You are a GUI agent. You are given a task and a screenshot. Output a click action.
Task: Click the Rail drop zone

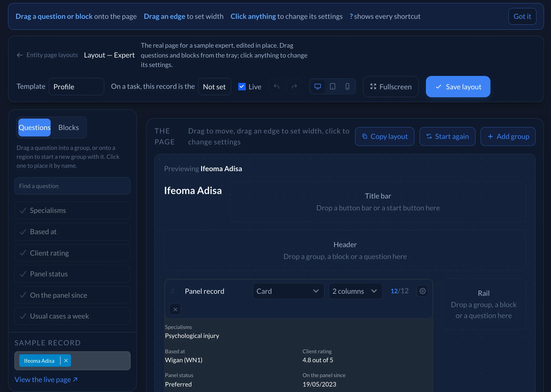pyautogui.click(x=484, y=304)
